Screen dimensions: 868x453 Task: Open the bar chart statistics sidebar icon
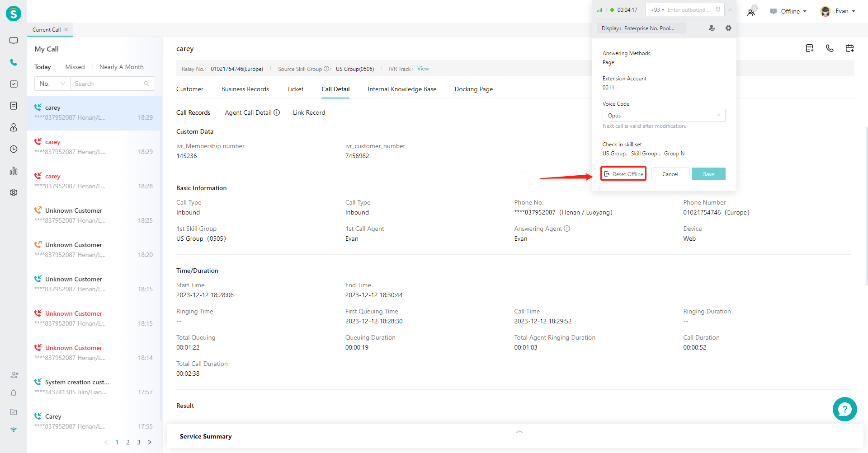14,171
